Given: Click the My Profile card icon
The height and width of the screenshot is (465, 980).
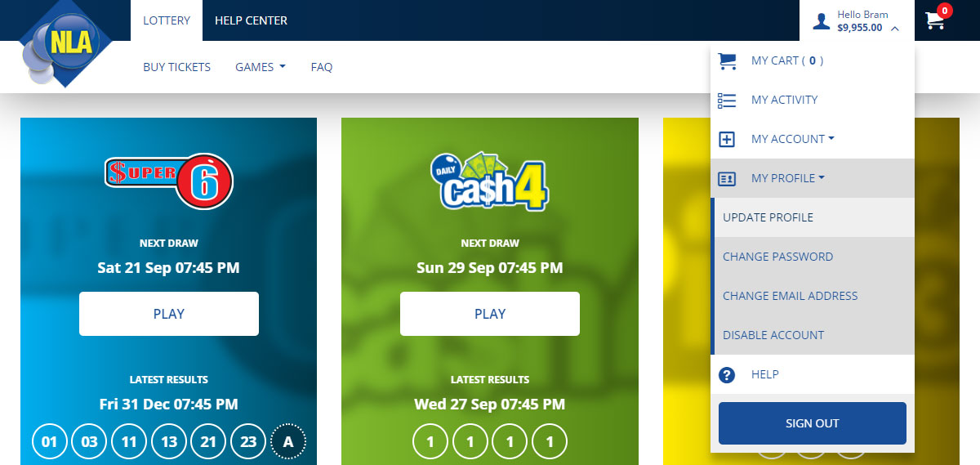Looking at the screenshot, I should 727,178.
